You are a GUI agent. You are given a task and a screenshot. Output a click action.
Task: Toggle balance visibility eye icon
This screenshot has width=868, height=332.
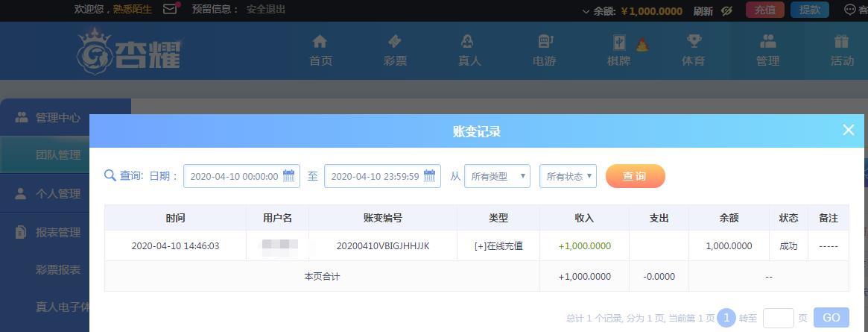click(x=727, y=10)
